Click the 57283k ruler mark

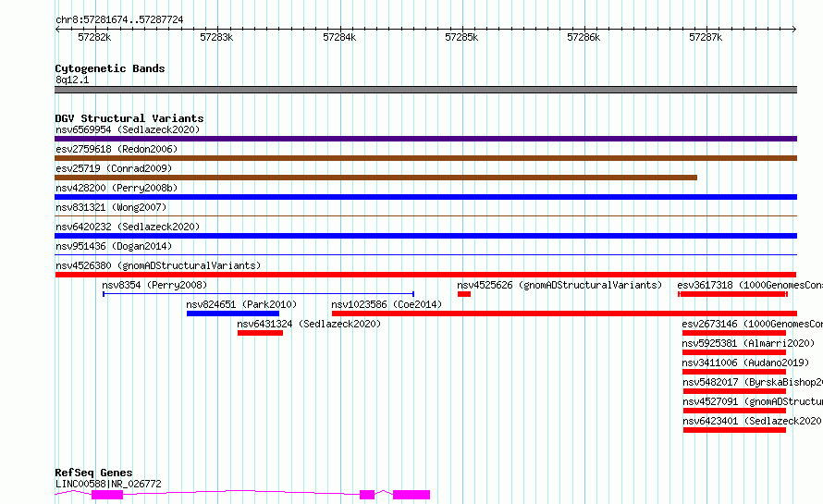tap(216, 37)
